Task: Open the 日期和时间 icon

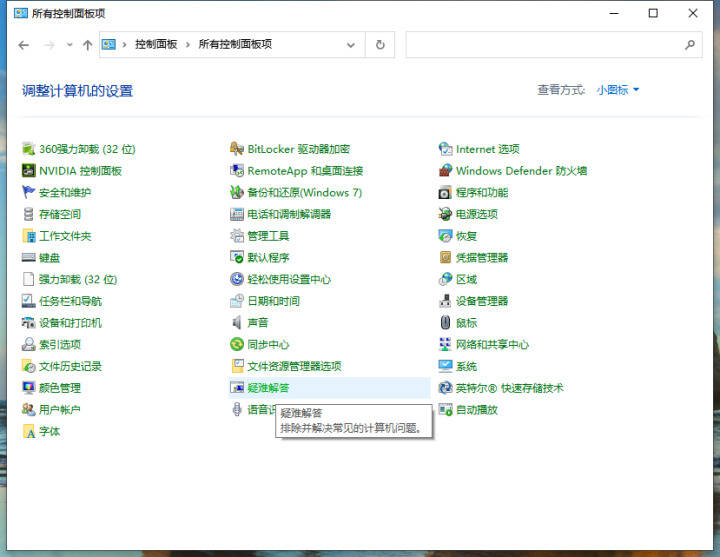Action: (236, 301)
